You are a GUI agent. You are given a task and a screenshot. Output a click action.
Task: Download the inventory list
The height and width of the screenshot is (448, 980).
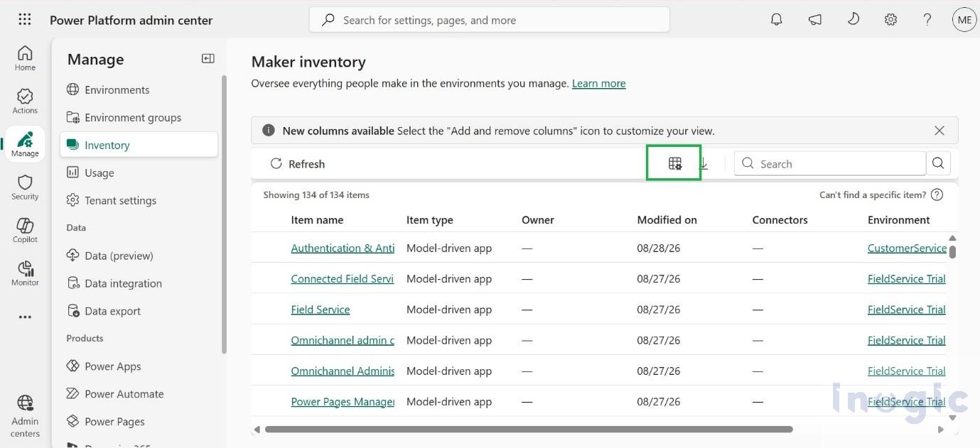pos(704,163)
